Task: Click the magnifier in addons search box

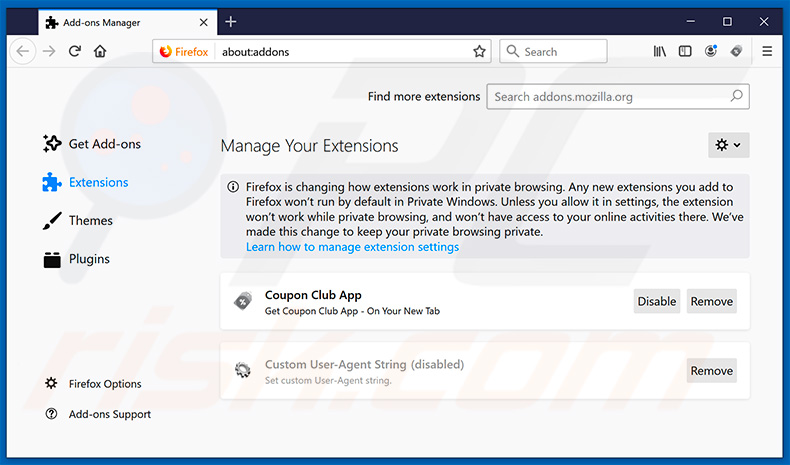Action: (x=736, y=96)
